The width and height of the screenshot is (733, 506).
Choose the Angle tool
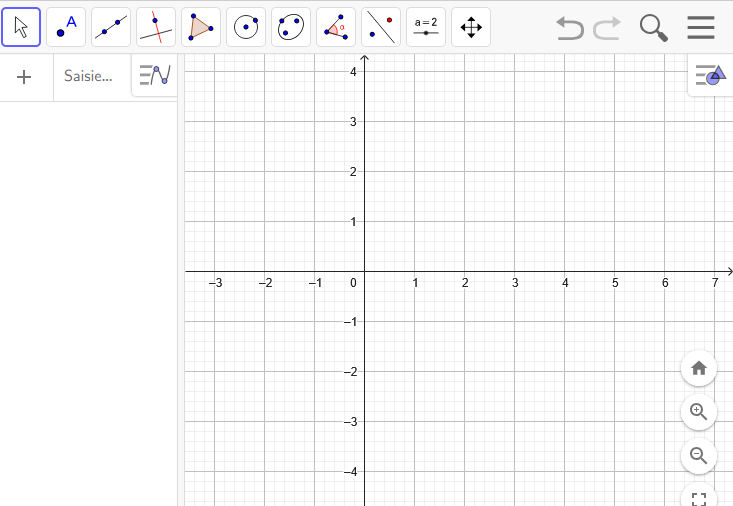pyautogui.click(x=336, y=27)
